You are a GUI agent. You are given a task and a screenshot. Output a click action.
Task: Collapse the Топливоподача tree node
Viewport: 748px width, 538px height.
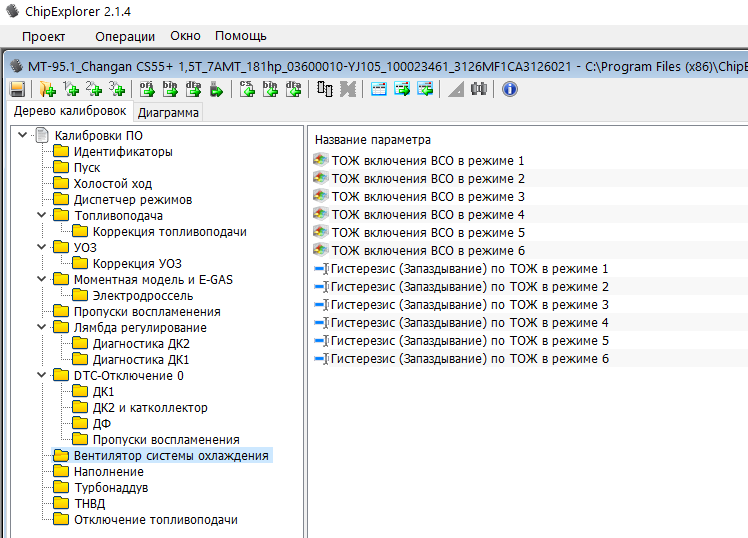click(40, 216)
